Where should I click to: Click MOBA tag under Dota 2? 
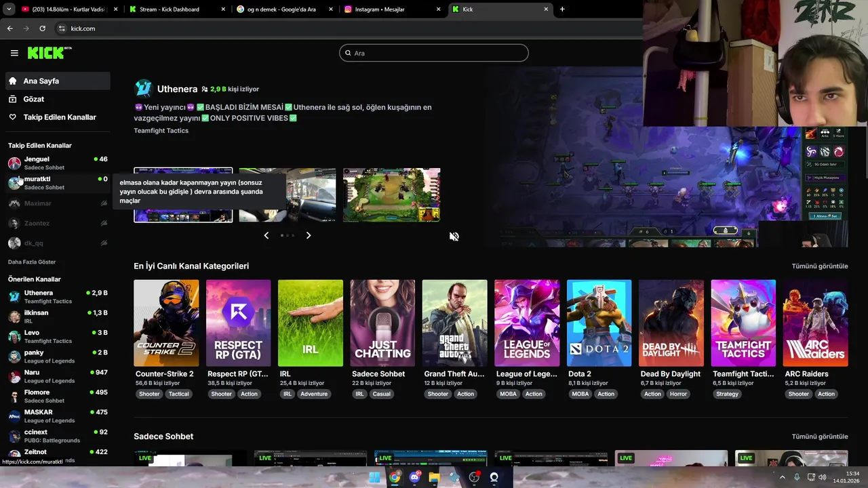(580, 394)
